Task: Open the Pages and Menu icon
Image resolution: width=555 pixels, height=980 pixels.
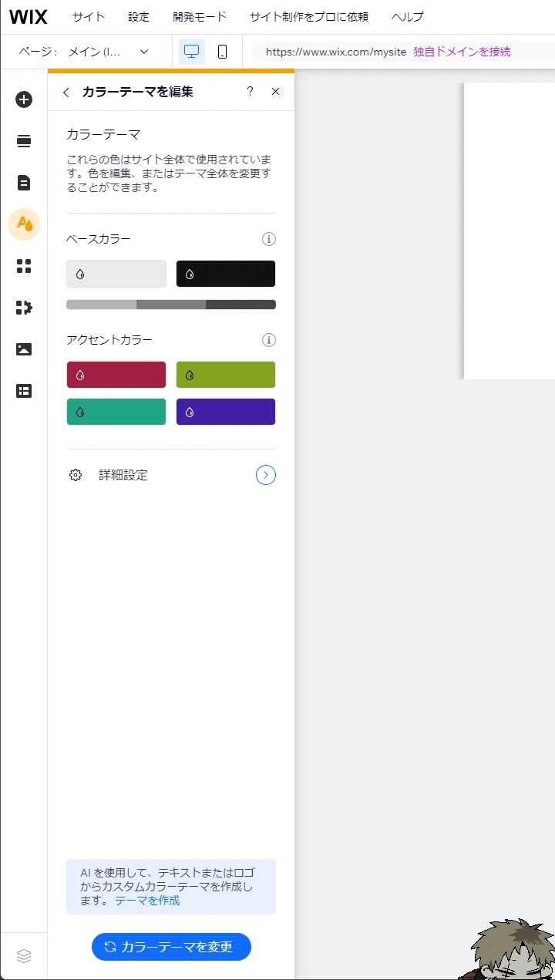Action: [x=24, y=183]
